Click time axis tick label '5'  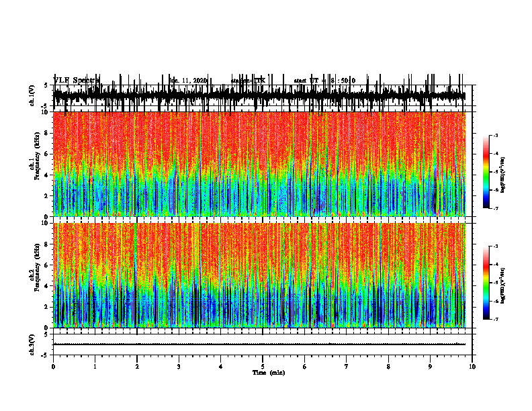[x=263, y=367]
